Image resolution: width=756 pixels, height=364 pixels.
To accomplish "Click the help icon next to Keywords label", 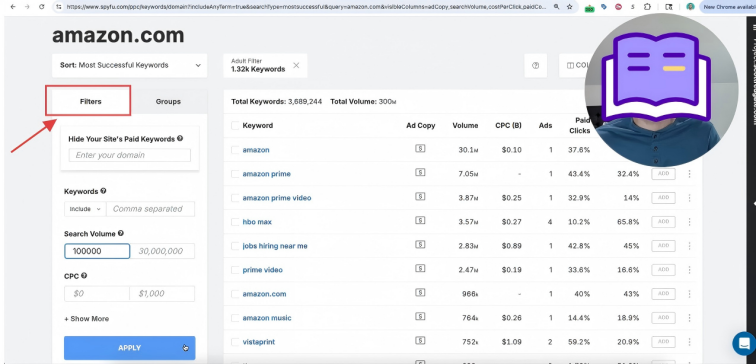I will pyautogui.click(x=103, y=191).
